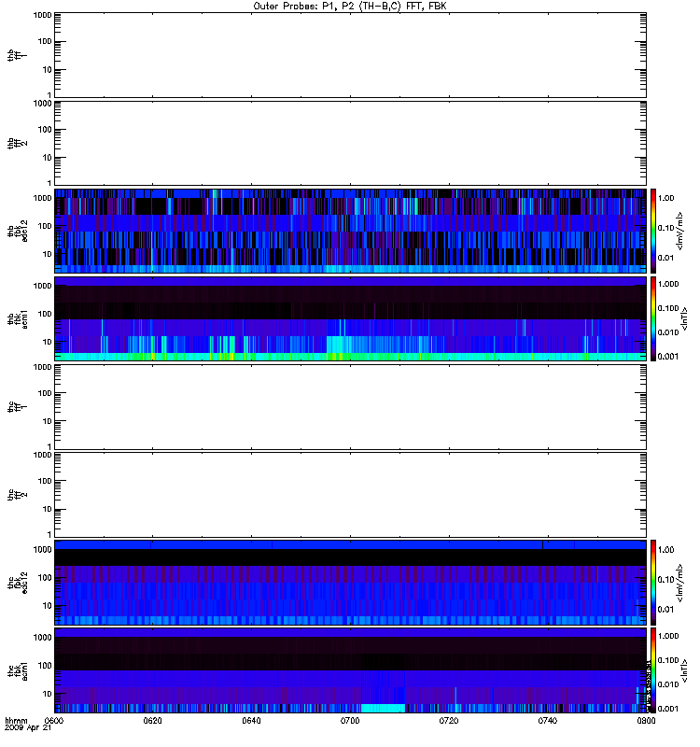This screenshot has height=747, width=700.
Task: Select the empty thc fff 1 plot panel
Action: [351, 407]
